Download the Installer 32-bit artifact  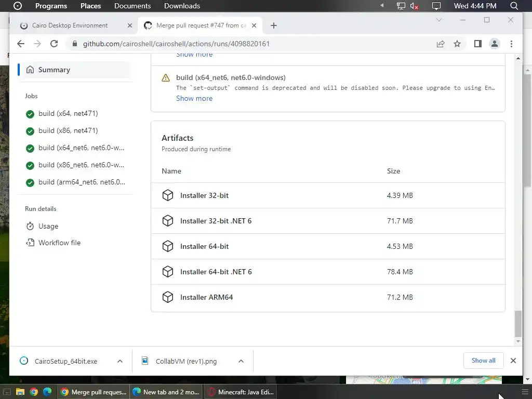pos(204,195)
